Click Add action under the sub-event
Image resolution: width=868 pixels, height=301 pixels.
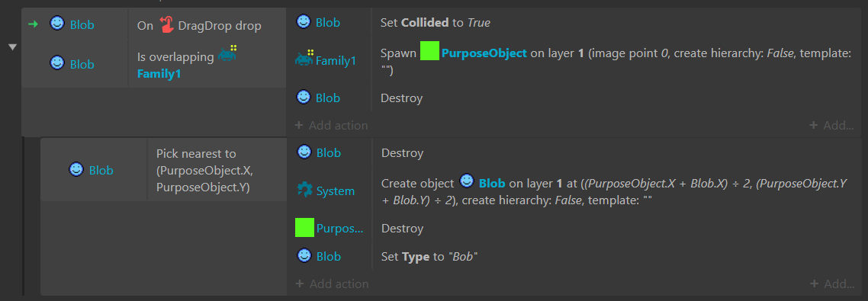coord(332,283)
